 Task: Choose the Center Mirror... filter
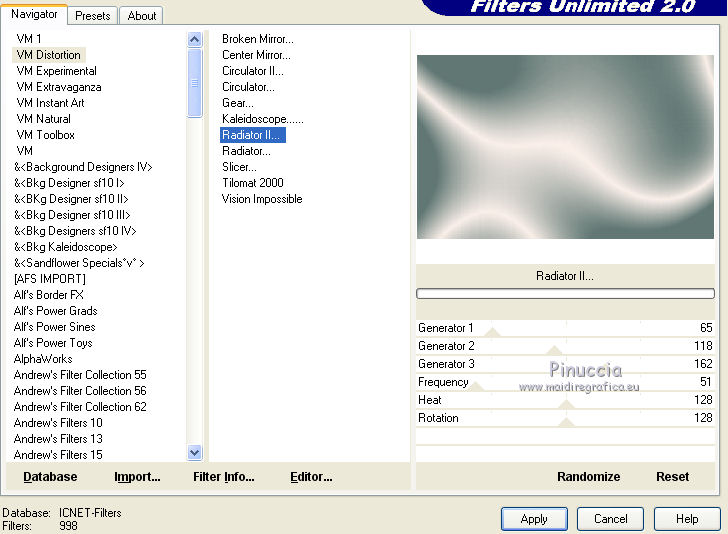click(x=256, y=55)
